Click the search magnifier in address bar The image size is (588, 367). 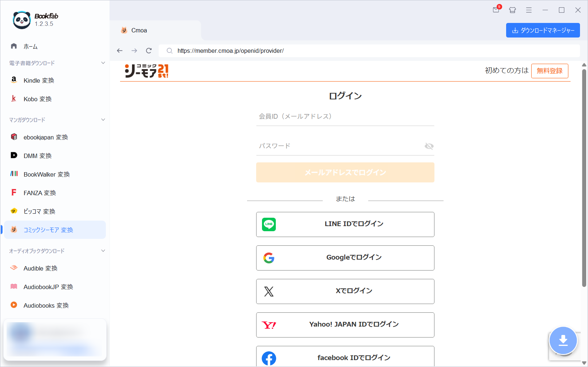170,51
